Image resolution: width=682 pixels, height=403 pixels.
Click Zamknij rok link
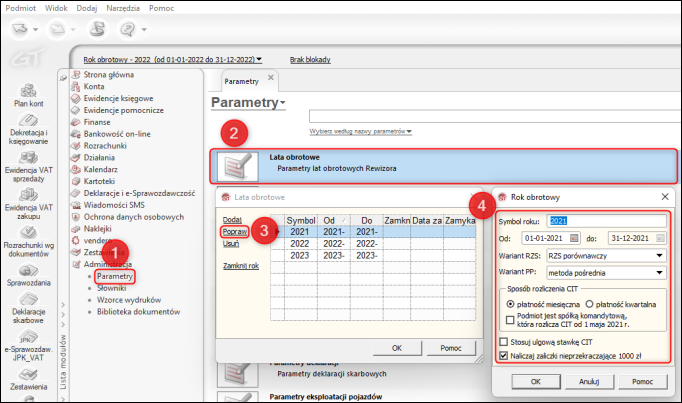pyautogui.click(x=241, y=266)
